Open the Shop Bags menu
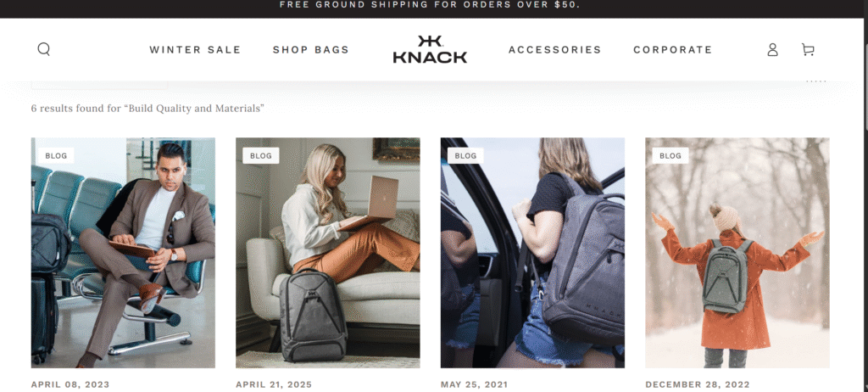 point(310,50)
